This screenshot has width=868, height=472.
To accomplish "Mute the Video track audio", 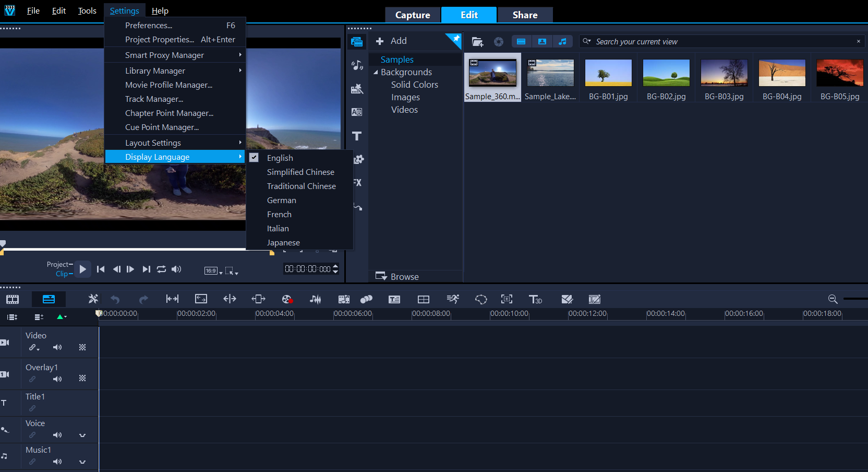I will 57,347.
